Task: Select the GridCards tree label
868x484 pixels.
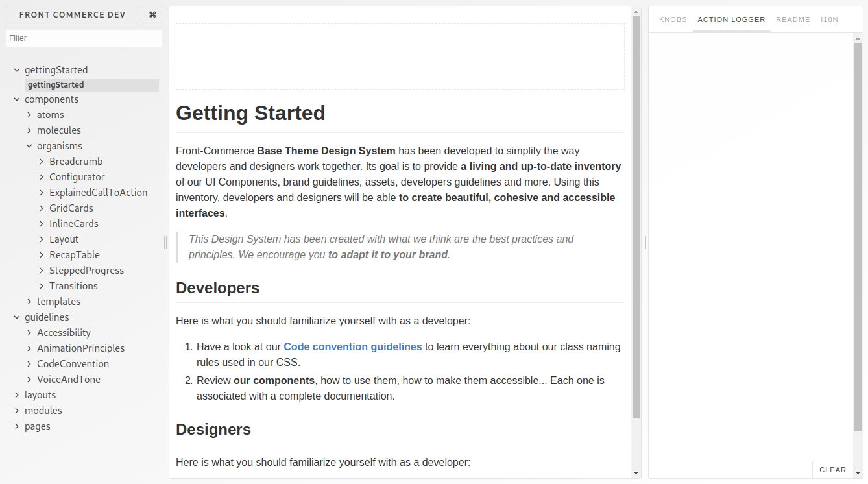Action: [x=71, y=208]
